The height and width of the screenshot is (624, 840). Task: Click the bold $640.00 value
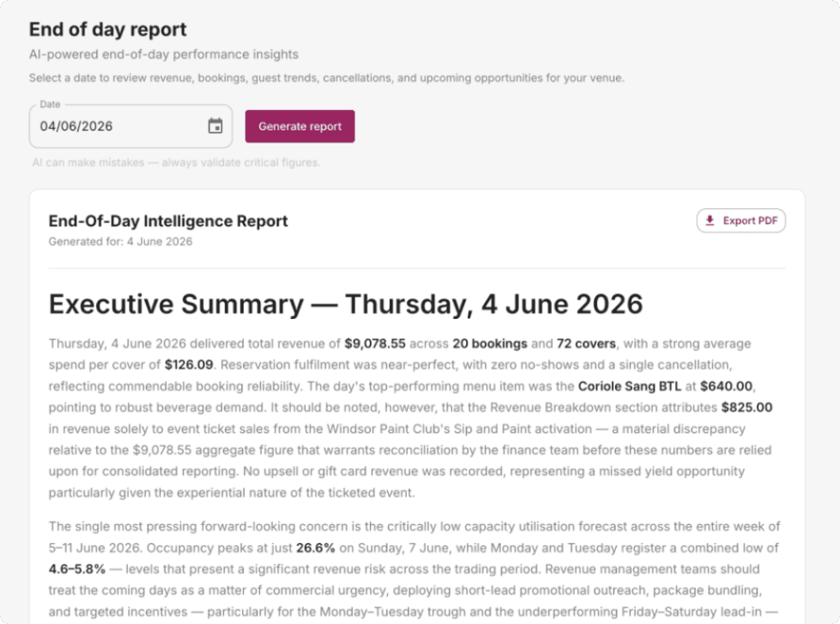point(726,387)
